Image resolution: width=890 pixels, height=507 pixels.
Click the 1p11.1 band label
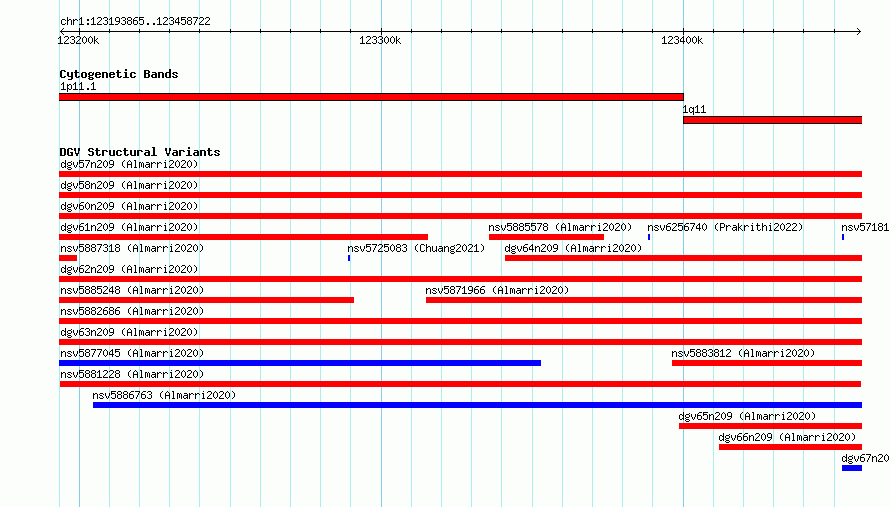[78, 86]
